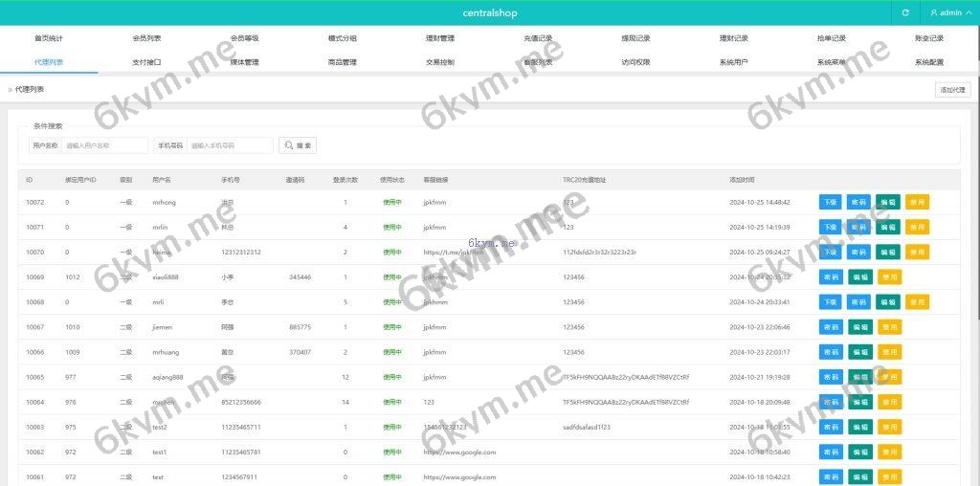Image resolution: width=980 pixels, height=486 pixels.
Task: Select the 系统配置 menu item
Action: pos(928,62)
